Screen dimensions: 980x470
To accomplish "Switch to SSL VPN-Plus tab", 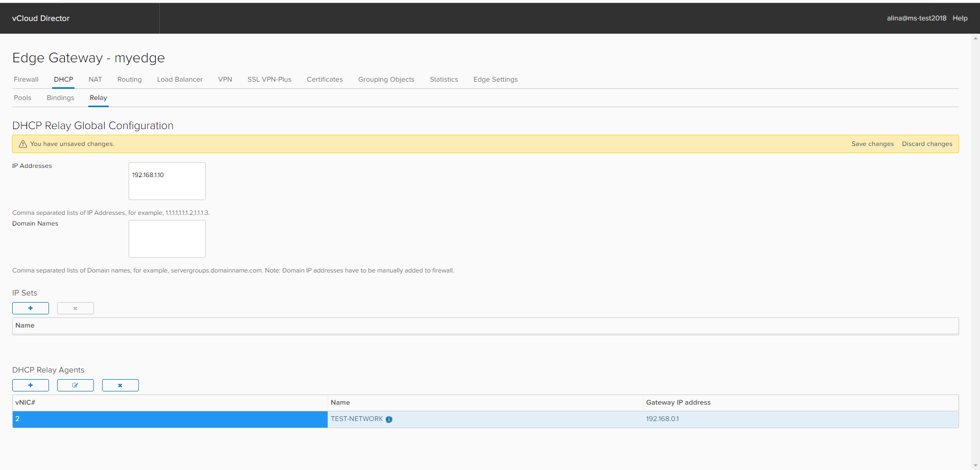I will click(269, 80).
